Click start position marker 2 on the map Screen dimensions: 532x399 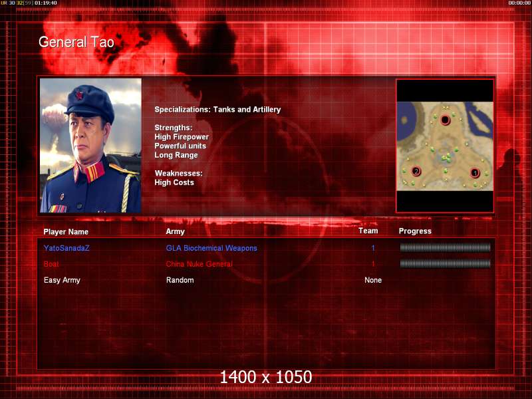(x=416, y=171)
